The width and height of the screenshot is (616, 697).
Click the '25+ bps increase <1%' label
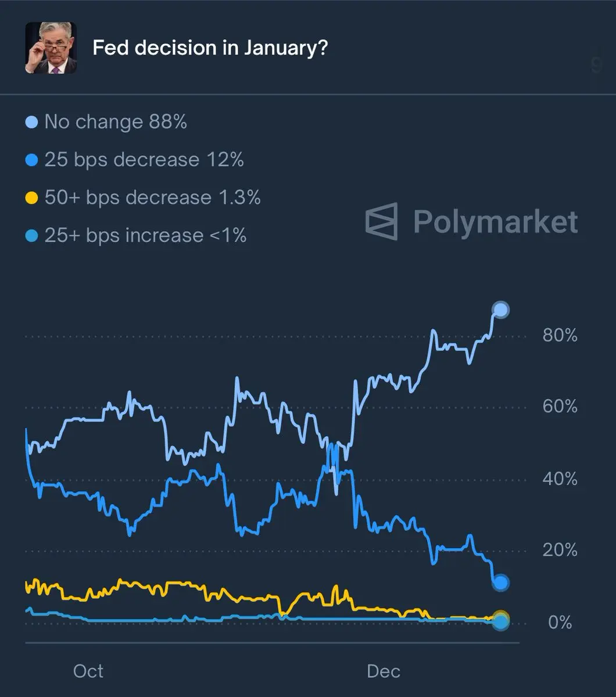tap(145, 235)
